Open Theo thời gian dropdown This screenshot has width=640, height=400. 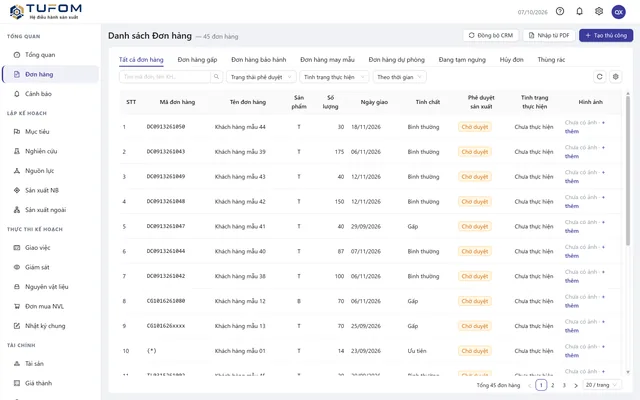point(400,77)
